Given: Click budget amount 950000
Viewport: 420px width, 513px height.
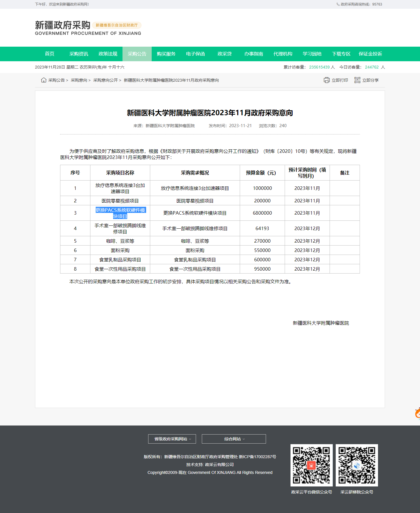Looking at the screenshot, I should (262, 269).
